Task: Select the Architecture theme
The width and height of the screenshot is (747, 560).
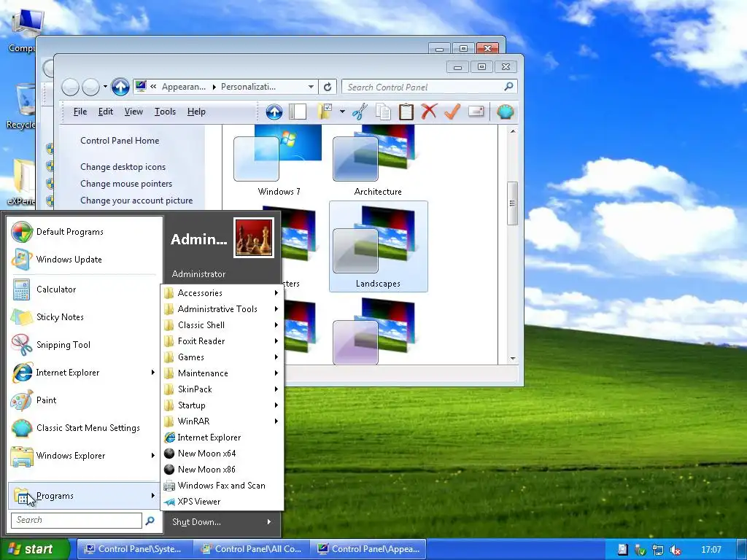Action: pos(379,161)
